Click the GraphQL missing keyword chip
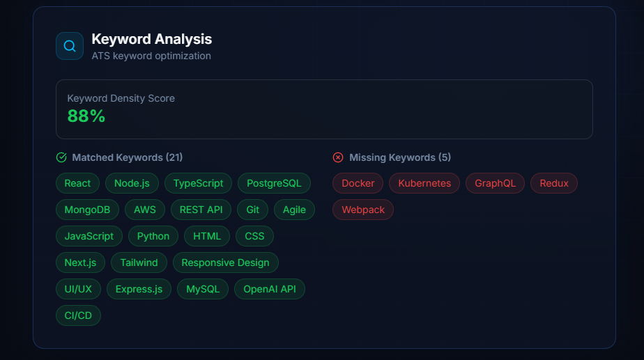The image size is (644, 360). click(x=495, y=183)
